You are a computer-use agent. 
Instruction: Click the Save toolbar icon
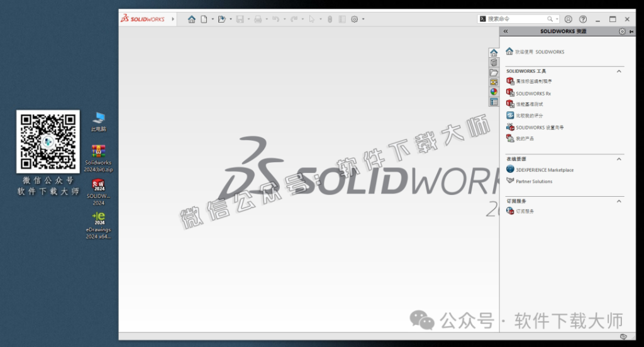click(x=240, y=19)
